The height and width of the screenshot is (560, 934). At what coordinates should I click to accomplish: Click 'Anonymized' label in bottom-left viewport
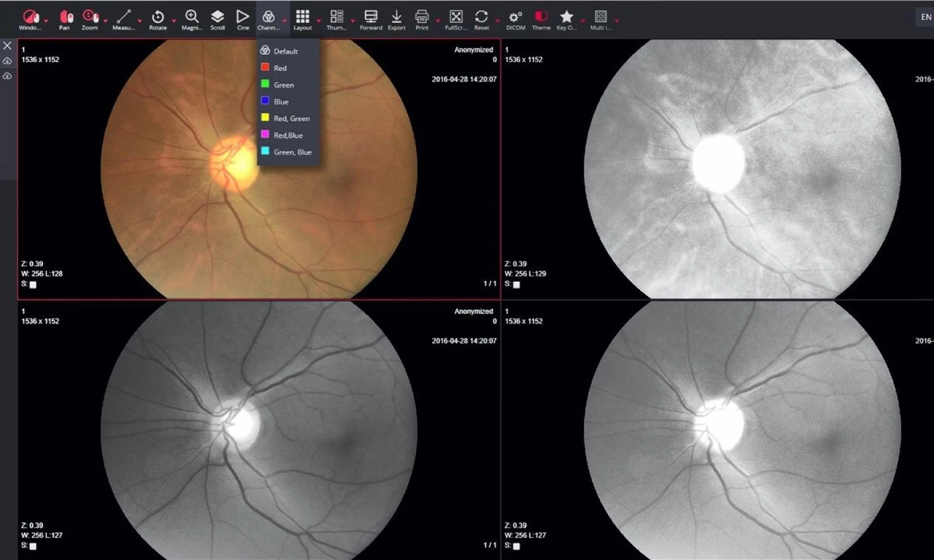(473, 311)
